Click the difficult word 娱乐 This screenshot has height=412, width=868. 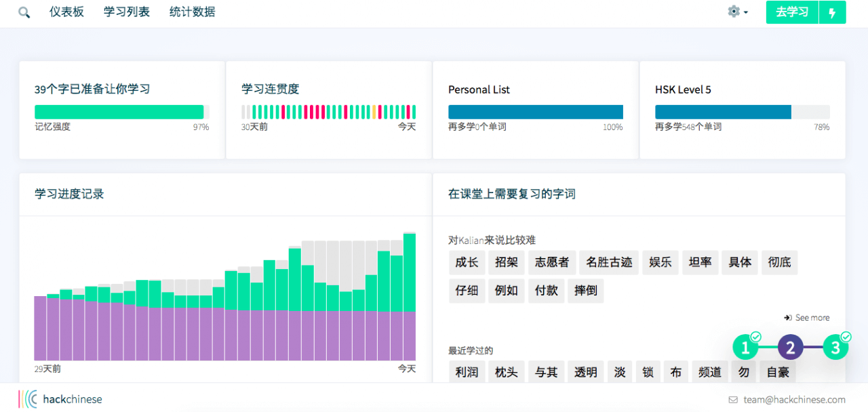(x=660, y=262)
